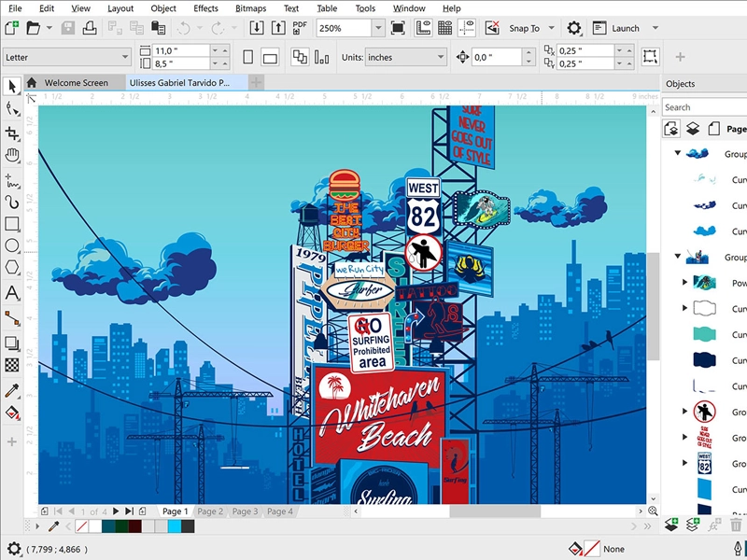This screenshot has width=747, height=560.
Task: Open the Effects menu
Action: click(205, 8)
